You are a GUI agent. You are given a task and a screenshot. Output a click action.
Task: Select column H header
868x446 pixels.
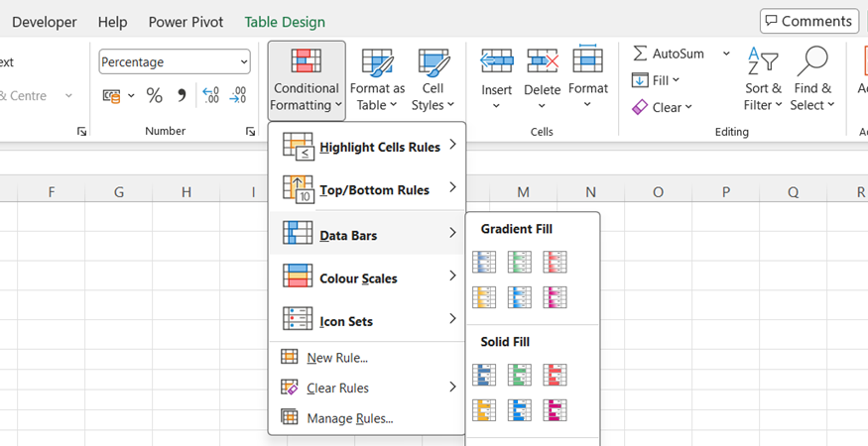click(x=186, y=192)
